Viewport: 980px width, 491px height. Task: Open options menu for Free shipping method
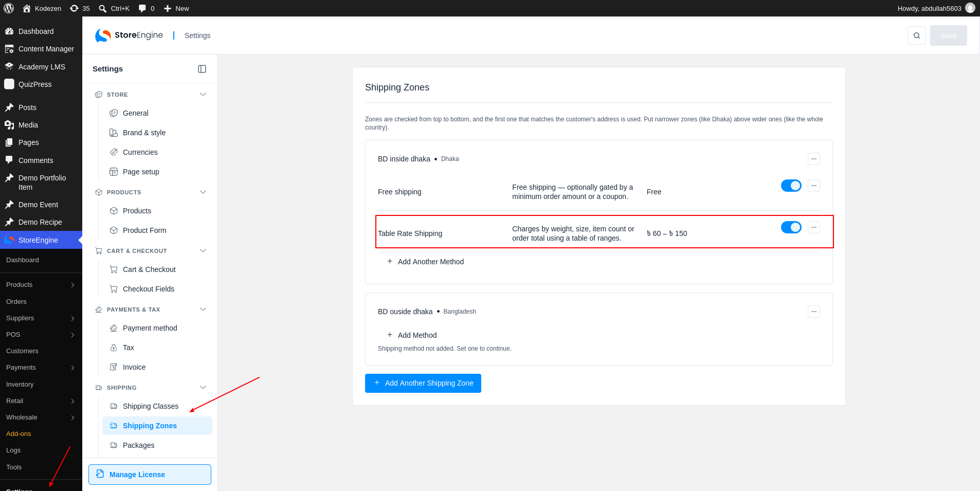tap(814, 186)
